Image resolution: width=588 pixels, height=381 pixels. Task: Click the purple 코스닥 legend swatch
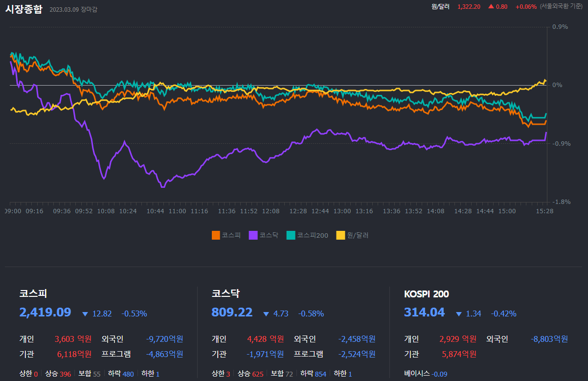[253, 235]
